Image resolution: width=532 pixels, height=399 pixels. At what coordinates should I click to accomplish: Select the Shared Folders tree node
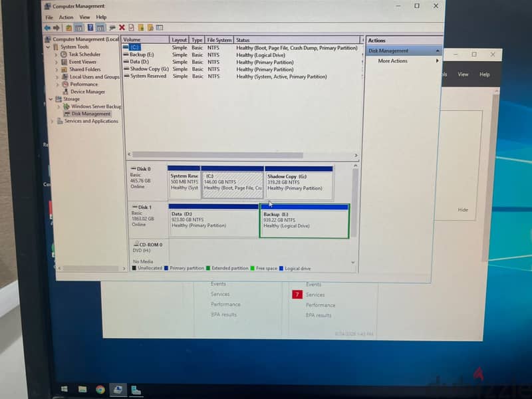(85, 69)
